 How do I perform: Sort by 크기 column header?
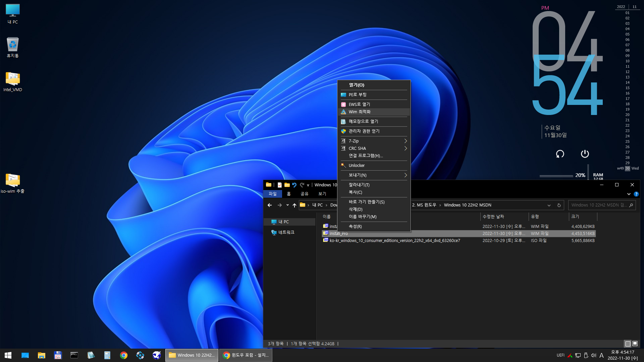(583, 217)
